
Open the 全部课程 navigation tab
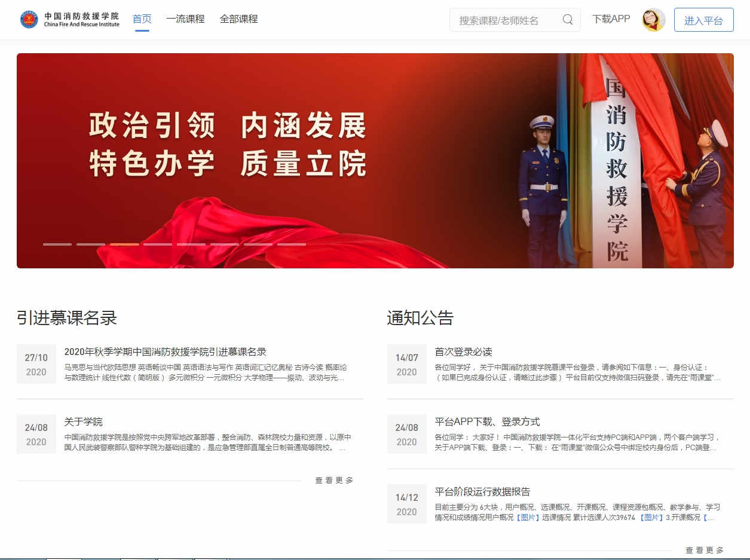click(239, 19)
